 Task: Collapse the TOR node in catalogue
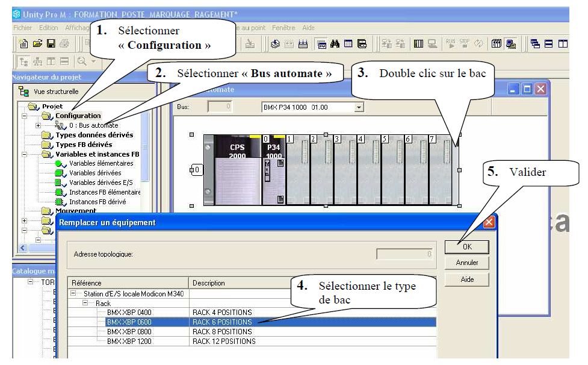click(30, 282)
